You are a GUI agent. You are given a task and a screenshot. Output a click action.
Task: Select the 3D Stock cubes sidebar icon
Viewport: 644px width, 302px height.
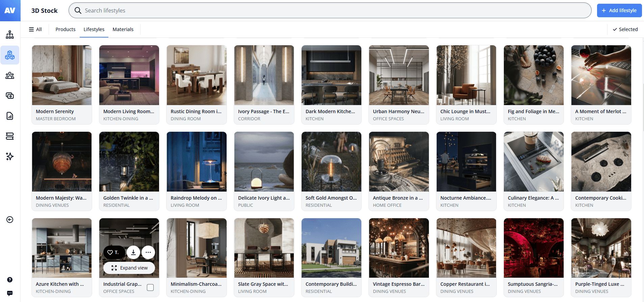click(x=10, y=55)
